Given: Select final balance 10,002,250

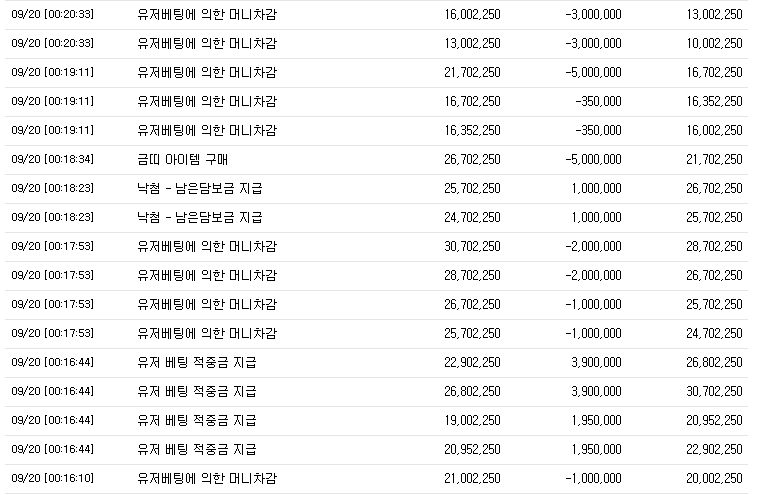Looking at the screenshot, I should [714, 44].
